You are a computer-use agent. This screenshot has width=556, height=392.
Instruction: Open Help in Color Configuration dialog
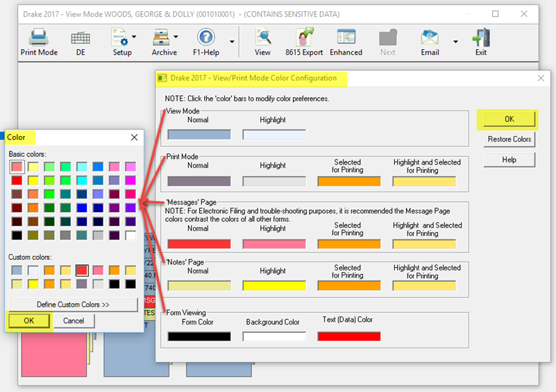click(509, 160)
